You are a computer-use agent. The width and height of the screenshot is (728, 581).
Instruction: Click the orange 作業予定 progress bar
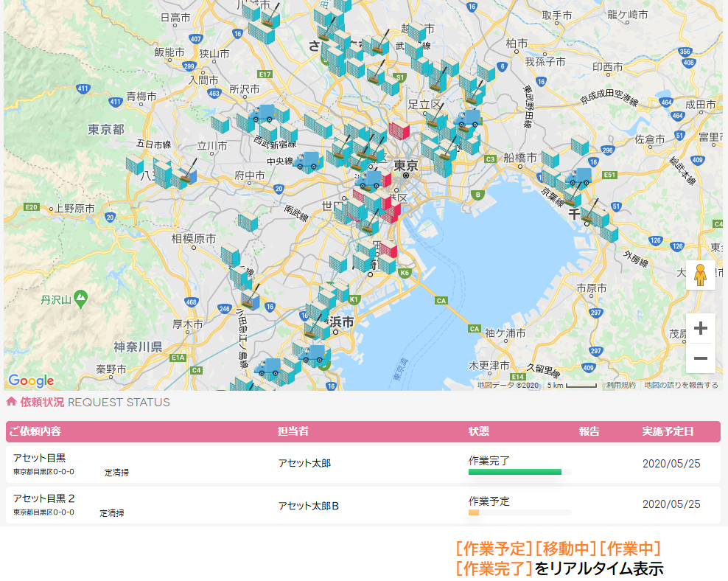coord(474,512)
